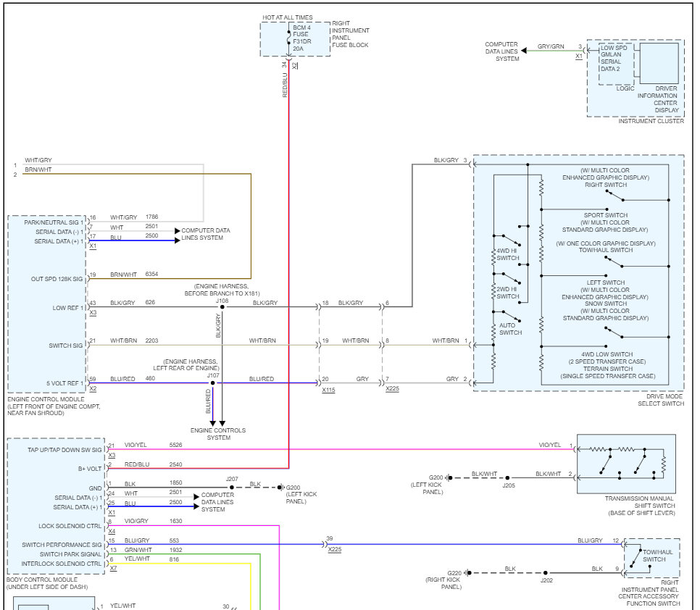Click "RIGHT INSTRUMENT PANEL FUSE BLOCK" label

[x=351, y=34]
